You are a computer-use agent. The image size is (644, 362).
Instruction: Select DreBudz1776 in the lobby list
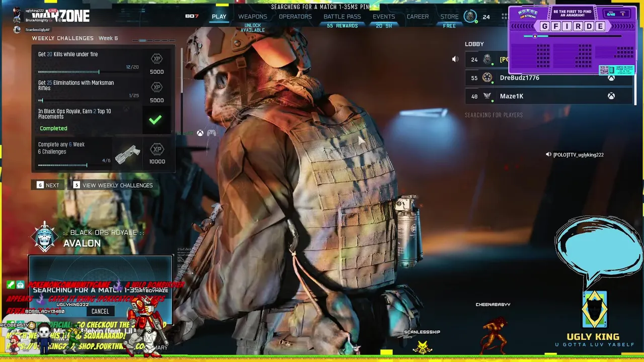(x=548, y=78)
